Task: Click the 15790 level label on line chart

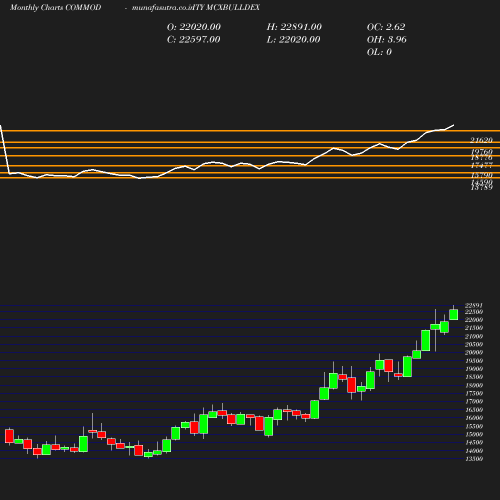Action: point(481,175)
